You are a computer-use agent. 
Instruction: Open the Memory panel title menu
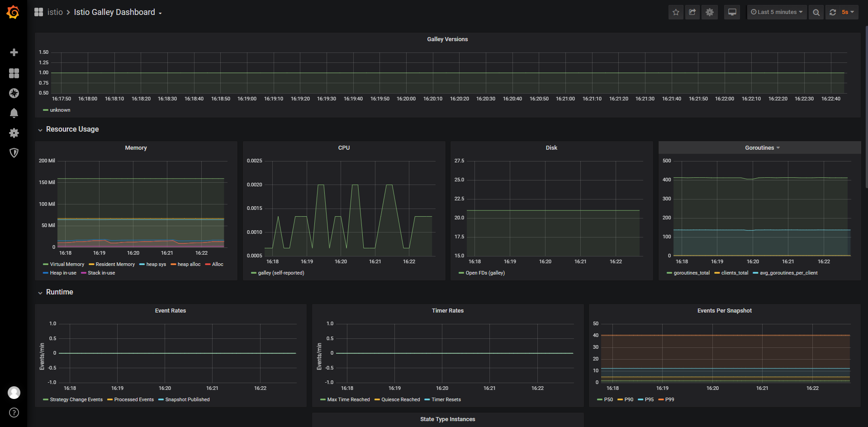point(136,148)
